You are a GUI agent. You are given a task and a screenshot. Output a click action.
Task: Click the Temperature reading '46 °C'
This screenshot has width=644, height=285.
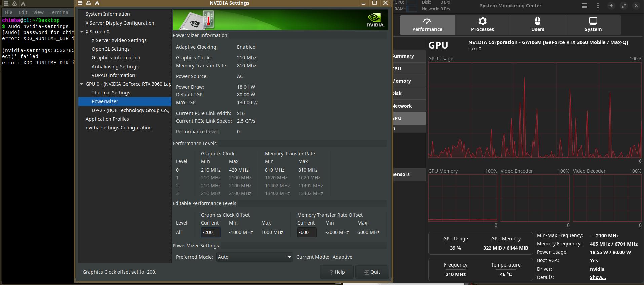point(506,274)
